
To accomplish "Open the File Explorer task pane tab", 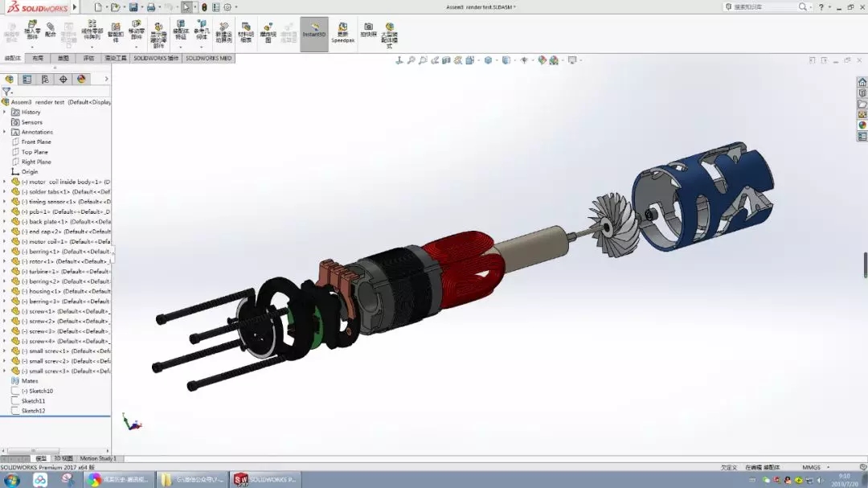I will [862, 104].
